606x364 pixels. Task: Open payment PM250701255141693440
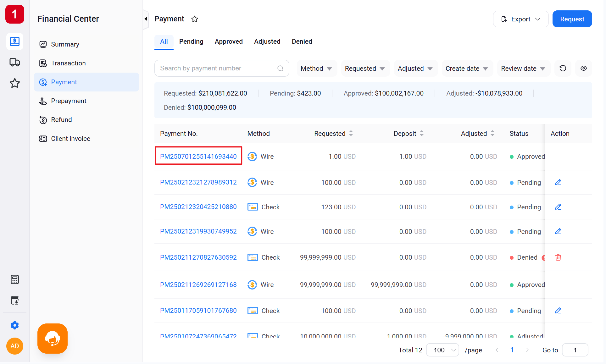coord(198,157)
